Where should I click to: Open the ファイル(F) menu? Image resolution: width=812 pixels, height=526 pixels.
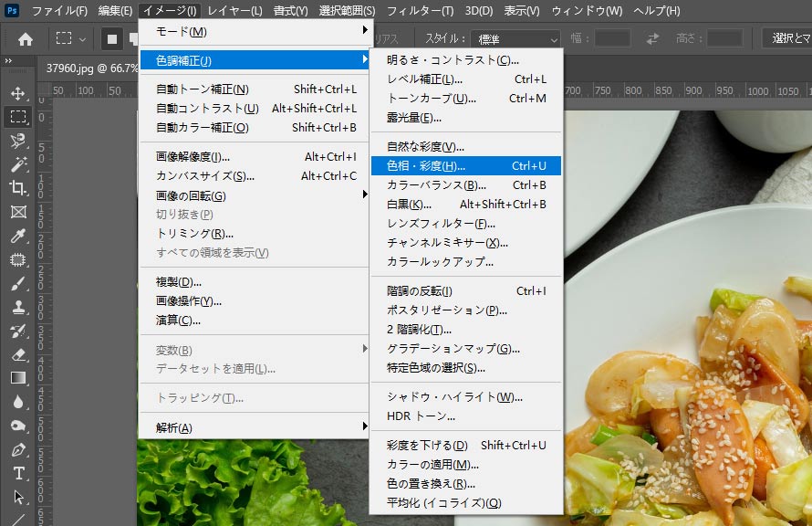coord(59,11)
